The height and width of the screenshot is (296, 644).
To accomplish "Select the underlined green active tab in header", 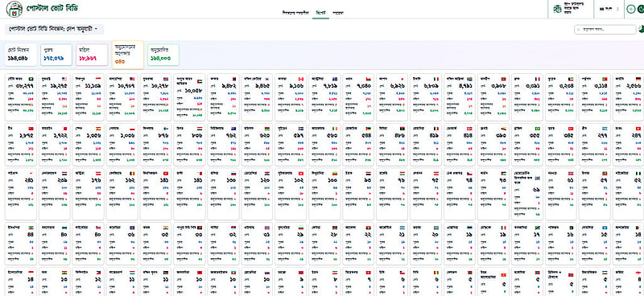I will (320, 13).
